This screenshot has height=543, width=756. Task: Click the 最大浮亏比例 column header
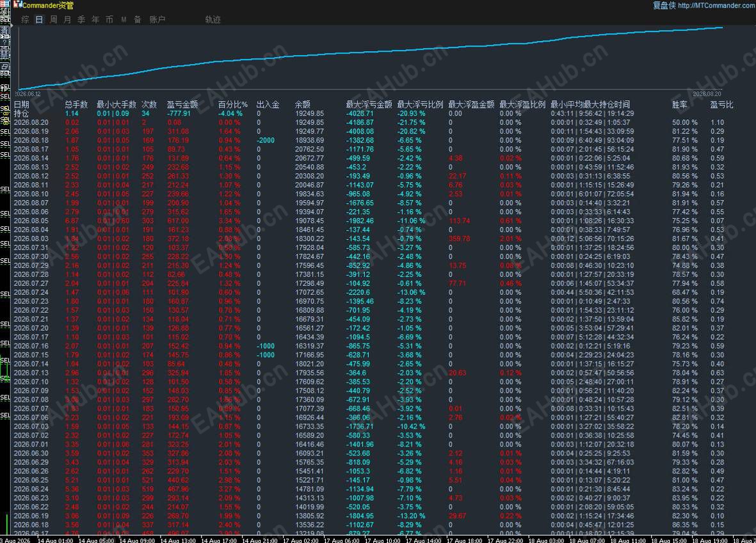[x=420, y=104]
